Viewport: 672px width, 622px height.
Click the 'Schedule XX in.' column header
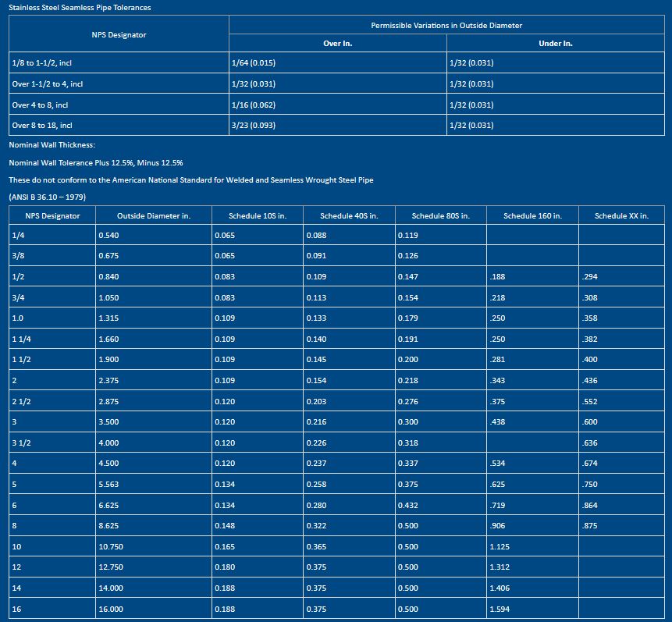point(621,215)
